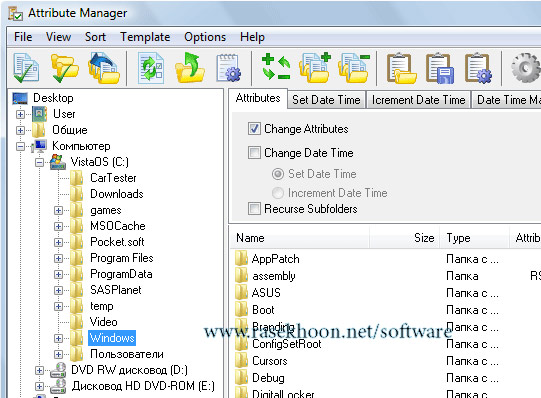Select the Пользователи folder in tree
Screen dimensions: 541x398
(127, 354)
